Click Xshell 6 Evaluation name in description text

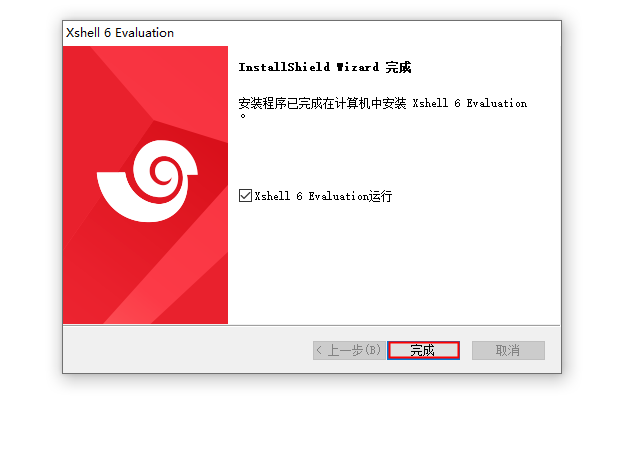pos(470,104)
